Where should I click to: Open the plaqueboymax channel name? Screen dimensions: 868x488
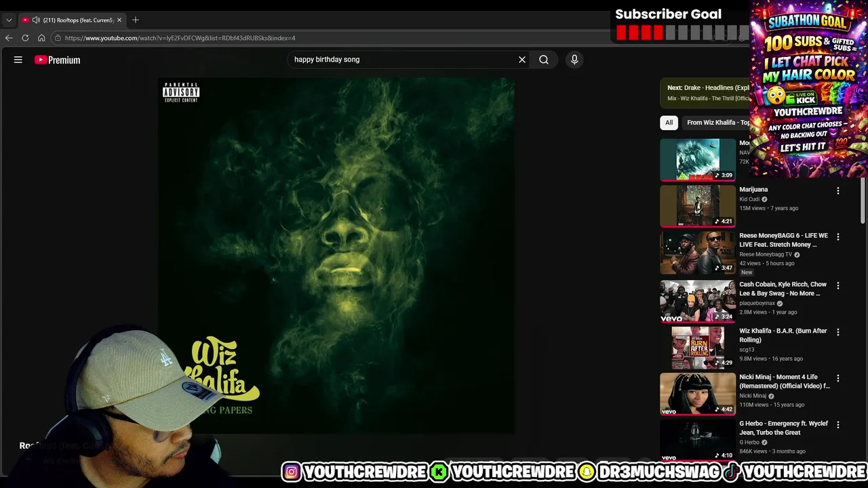pyautogui.click(x=757, y=303)
